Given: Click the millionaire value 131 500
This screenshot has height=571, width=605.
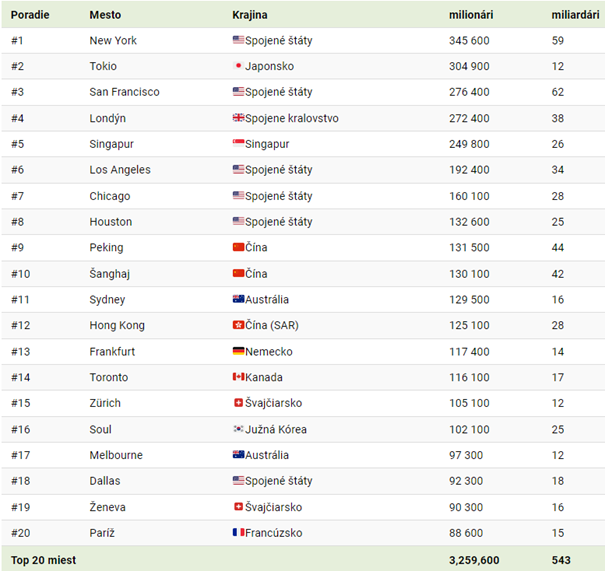Looking at the screenshot, I should click(469, 248).
